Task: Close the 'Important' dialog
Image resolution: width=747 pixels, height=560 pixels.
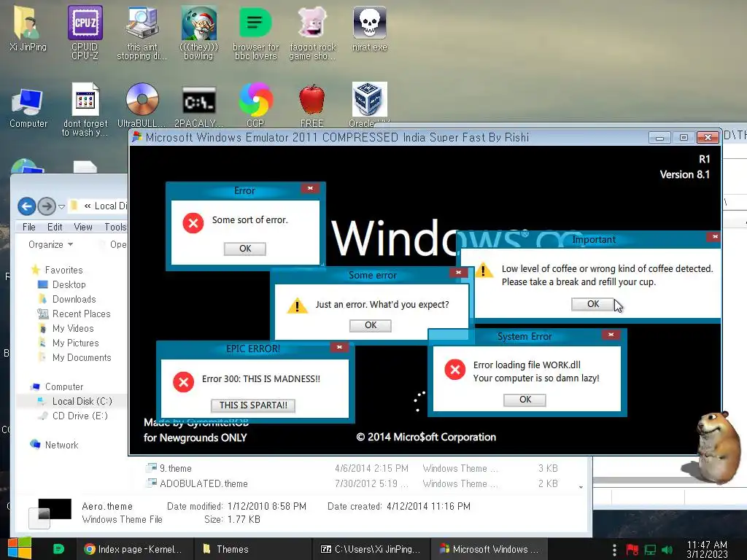Action: click(x=715, y=237)
